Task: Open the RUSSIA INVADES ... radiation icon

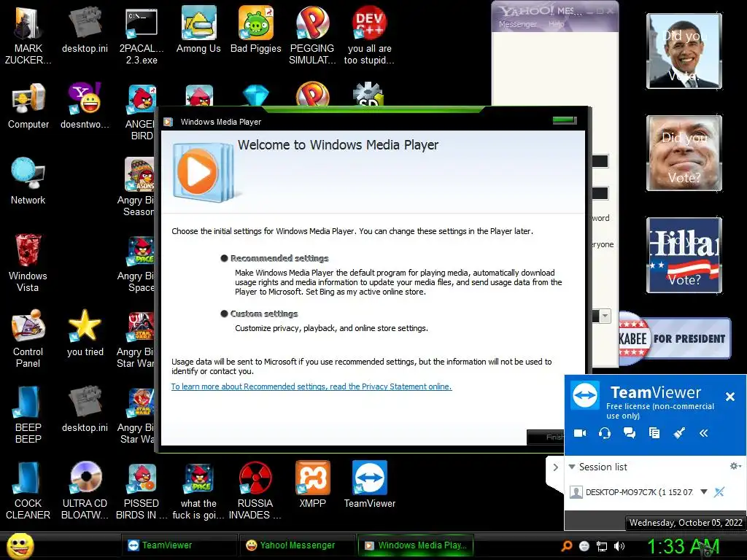Action: click(255, 490)
